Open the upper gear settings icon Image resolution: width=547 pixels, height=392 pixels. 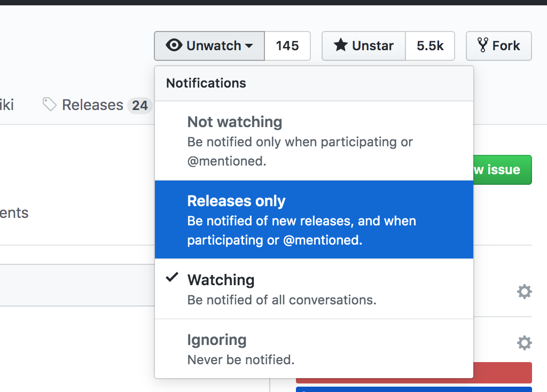point(525,292)
